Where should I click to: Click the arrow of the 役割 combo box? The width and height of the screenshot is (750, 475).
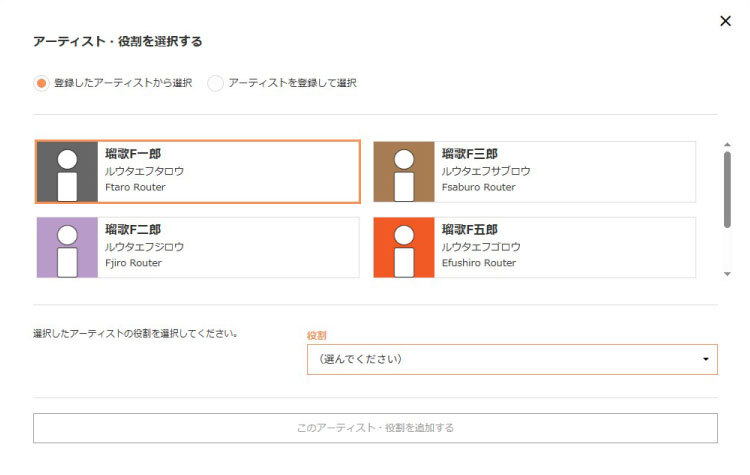tap(706, 359)
